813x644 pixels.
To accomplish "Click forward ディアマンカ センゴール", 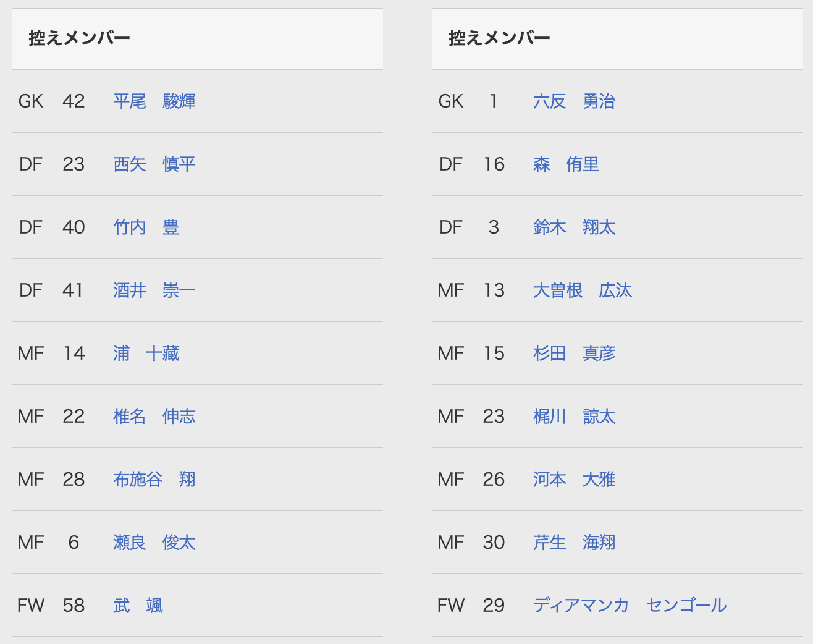I will (630, 606).
